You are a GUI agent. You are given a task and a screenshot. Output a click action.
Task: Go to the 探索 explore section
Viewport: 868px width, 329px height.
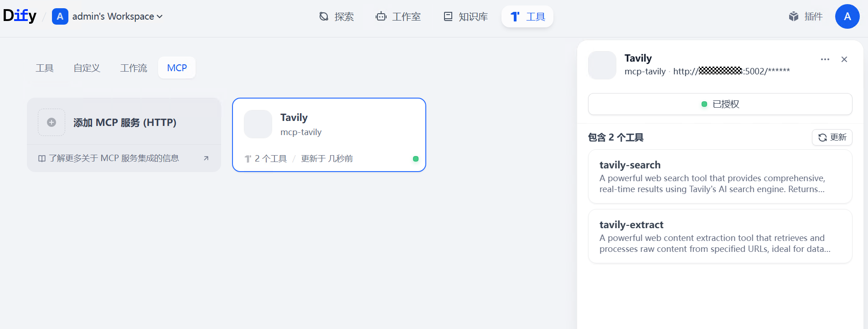coord(336,17)
